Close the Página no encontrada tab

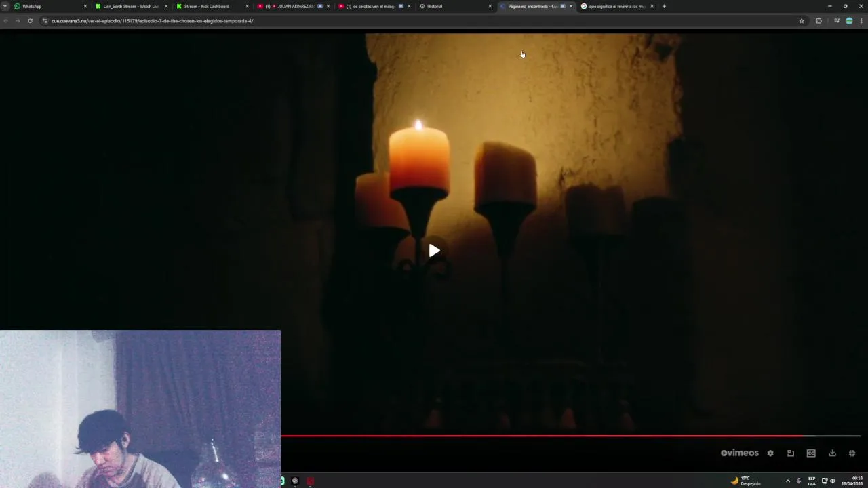[x=570, y=6]
